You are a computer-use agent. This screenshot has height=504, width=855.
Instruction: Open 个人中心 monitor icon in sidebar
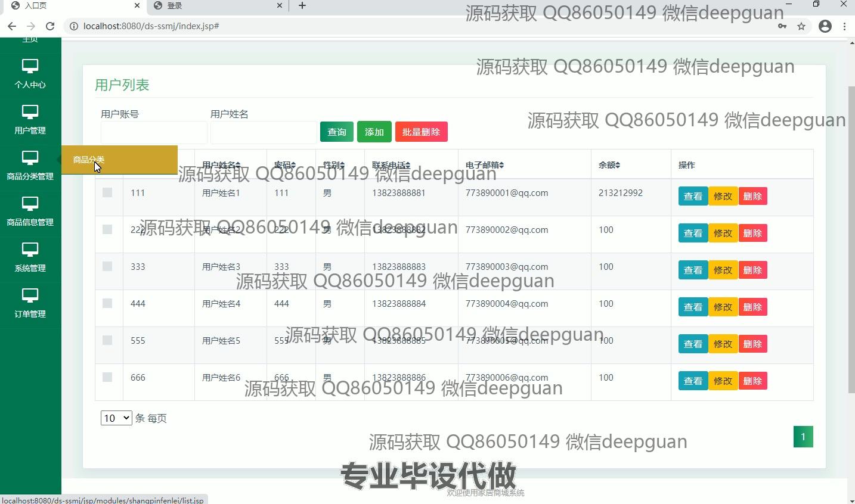[x=30, y=66]
